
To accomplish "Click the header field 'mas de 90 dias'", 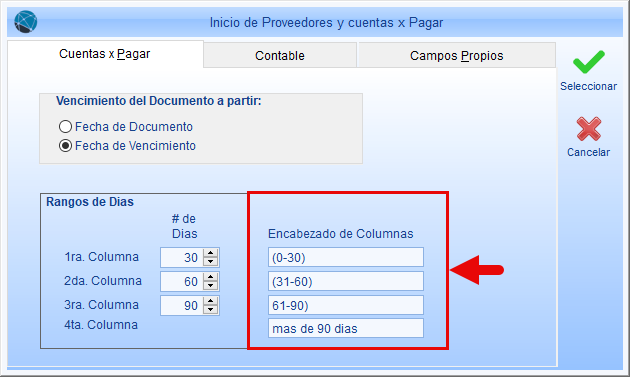I will [x=346, y=328].
